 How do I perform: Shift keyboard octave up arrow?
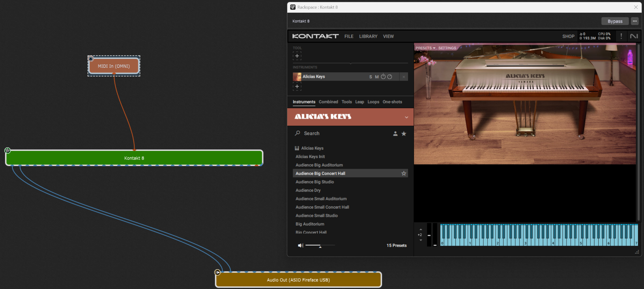coord(421,229)
